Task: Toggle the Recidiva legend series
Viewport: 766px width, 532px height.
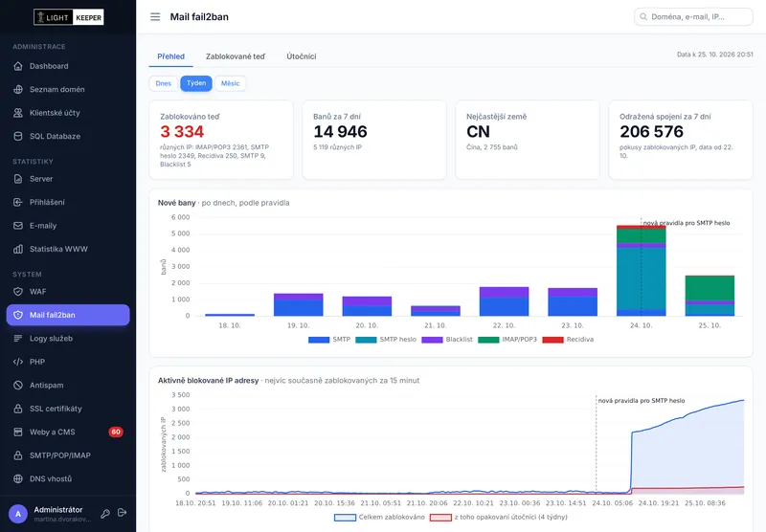Action: 568,340
